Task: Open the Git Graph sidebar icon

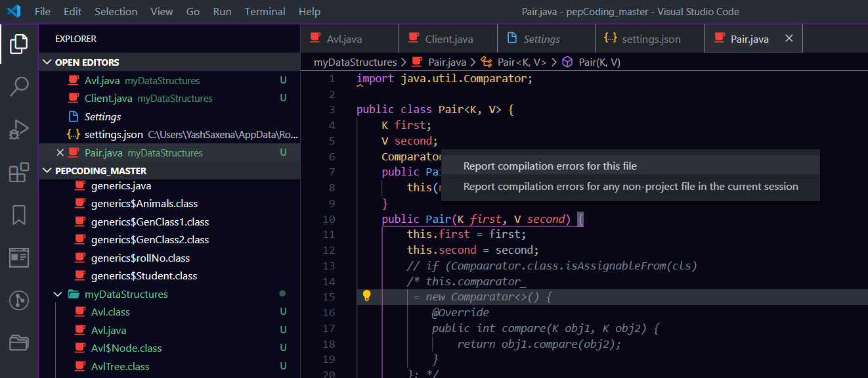Action: (x=19, y=300)
